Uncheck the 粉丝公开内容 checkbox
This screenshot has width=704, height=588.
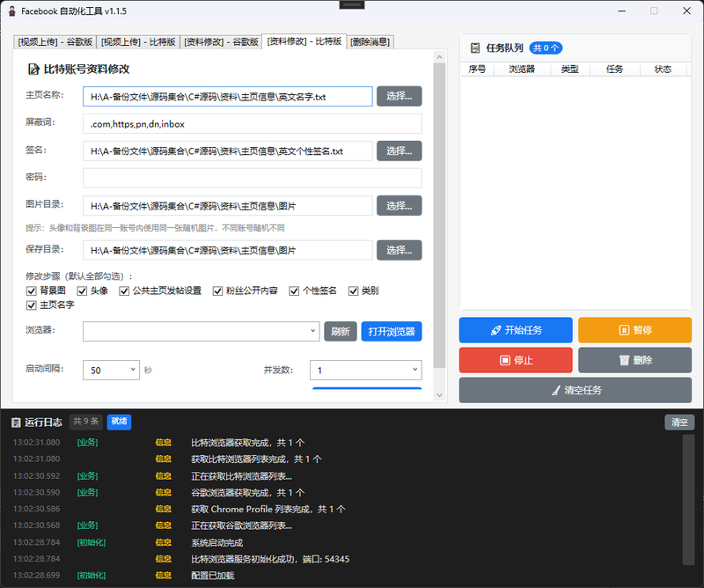point(217,291)
